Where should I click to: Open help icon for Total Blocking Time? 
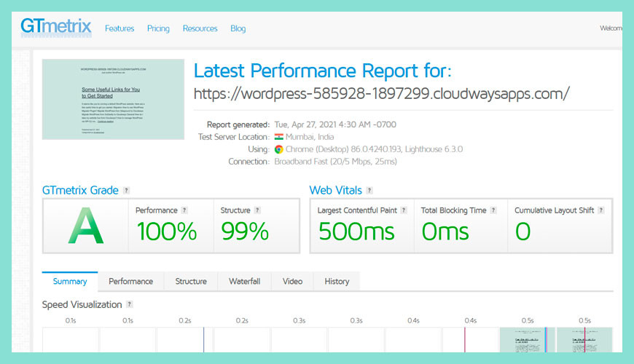[493, 210]
